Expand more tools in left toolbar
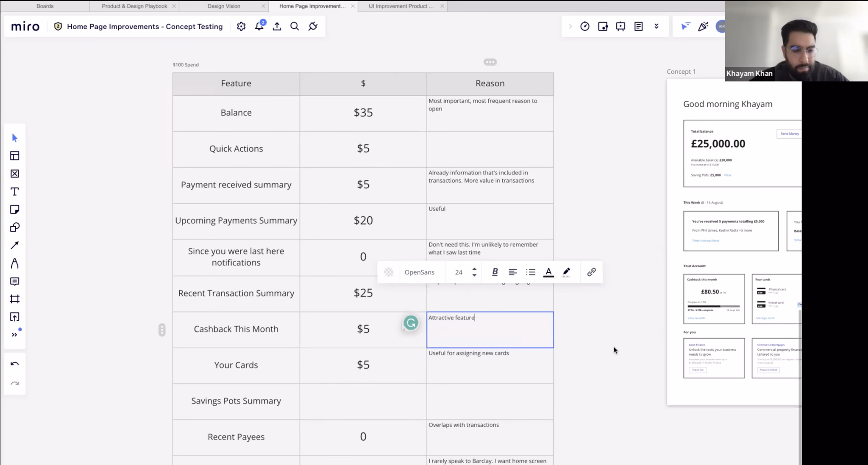The image size is (868, 465). pyautogui.click(x=15, y=335)
